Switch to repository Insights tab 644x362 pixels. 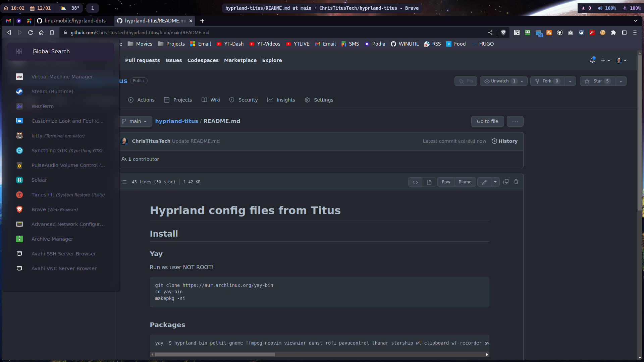(x=281, y=100)
